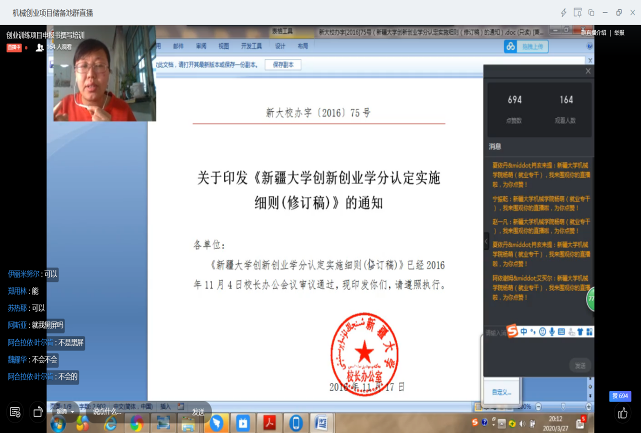The height and width of the screenshot is (433, 641).
Task: Click the 自定义 link in popup
Action: click(502, 392)
